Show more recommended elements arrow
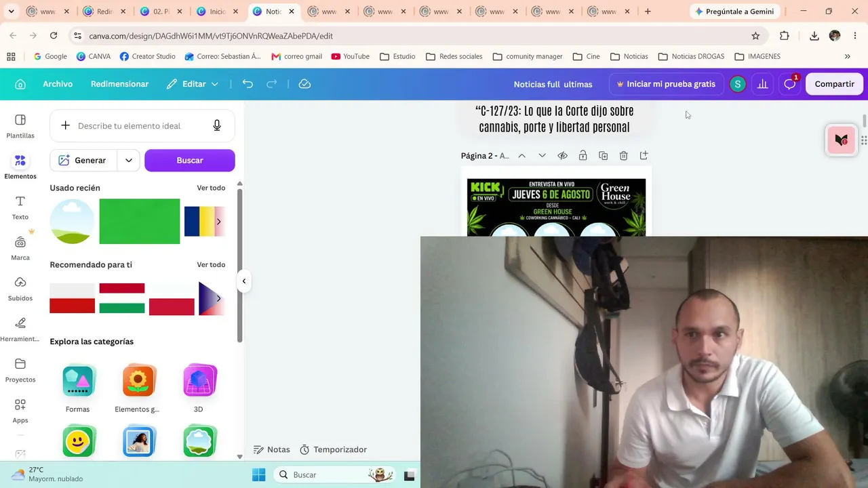 coord(218,298)
